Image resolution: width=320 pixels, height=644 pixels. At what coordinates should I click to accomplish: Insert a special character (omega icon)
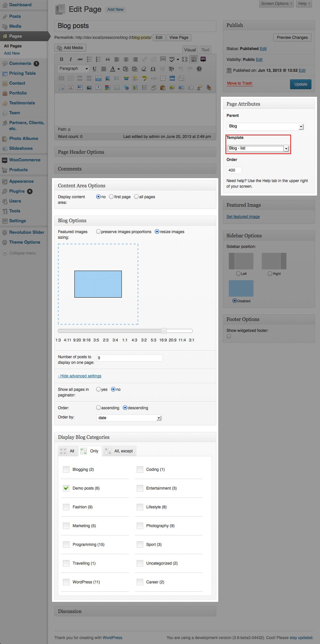153,69
